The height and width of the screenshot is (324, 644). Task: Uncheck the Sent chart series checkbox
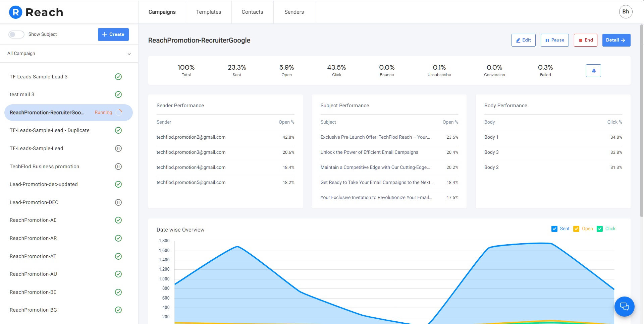pyautogui.click(x=554, y=229)
